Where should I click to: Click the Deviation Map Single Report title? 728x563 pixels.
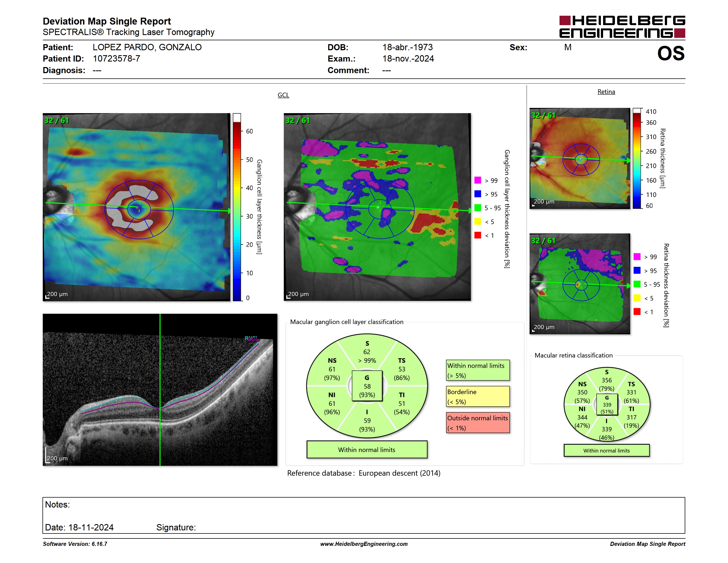(107, 21)
